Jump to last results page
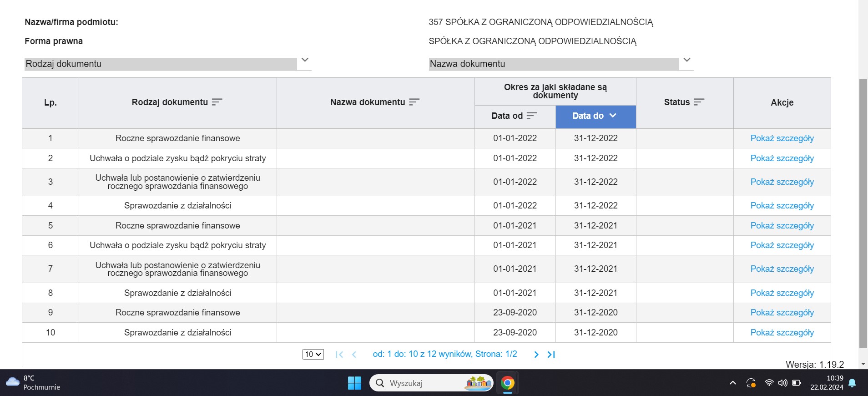868x396 pixels. click(x=551, y=355)
